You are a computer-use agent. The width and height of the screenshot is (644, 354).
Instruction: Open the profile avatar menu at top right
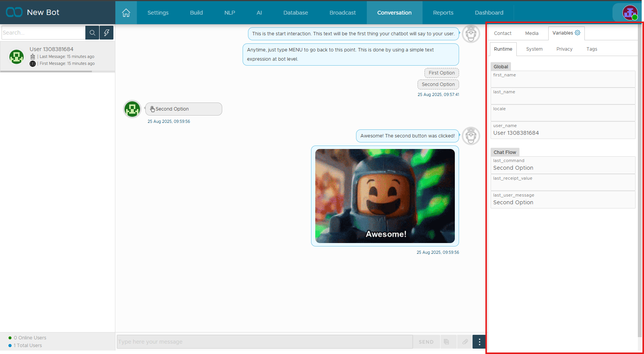point(630,13)
